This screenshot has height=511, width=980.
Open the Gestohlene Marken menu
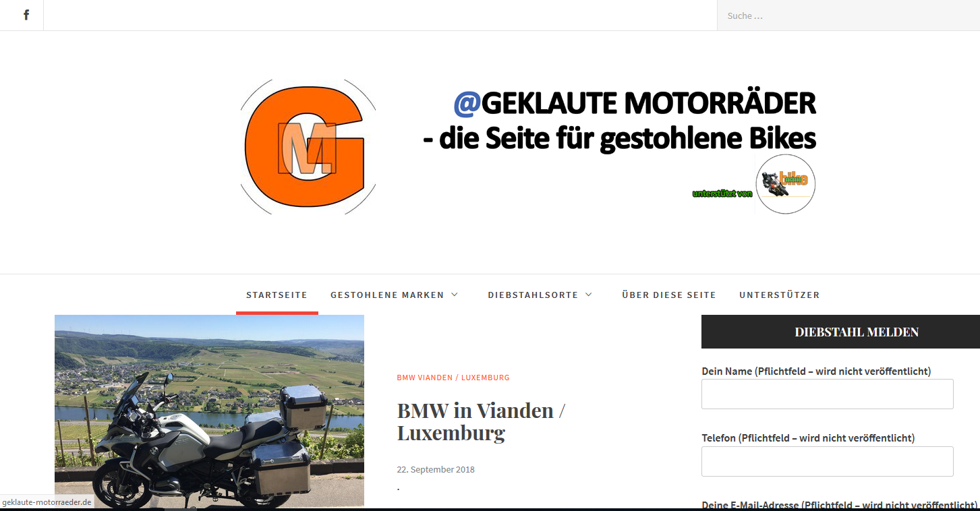387,295
